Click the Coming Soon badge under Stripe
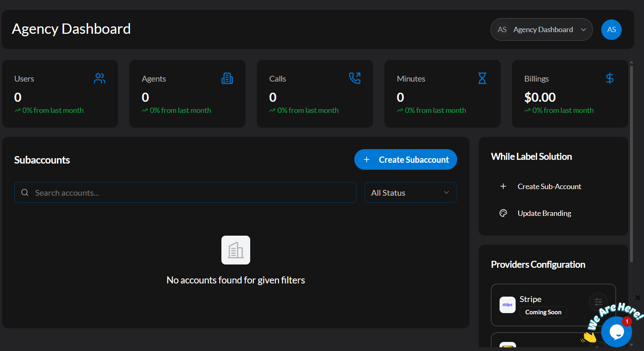644x351 pixels. point(543,312)
